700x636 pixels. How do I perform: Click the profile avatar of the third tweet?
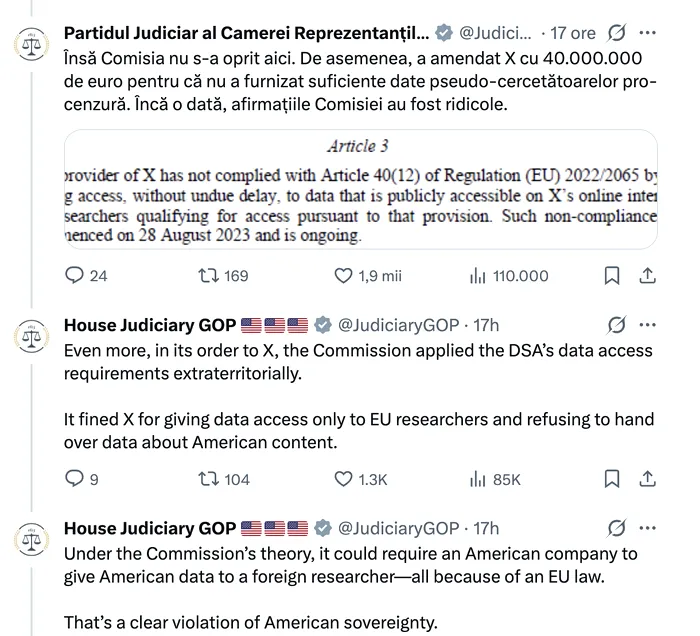click(x=30, y=540)
